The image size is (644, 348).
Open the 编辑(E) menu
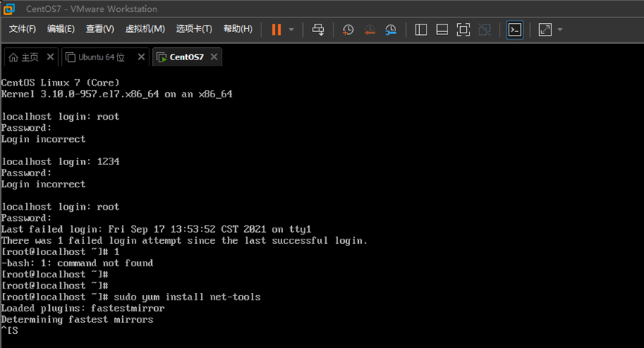click(61, 29)
